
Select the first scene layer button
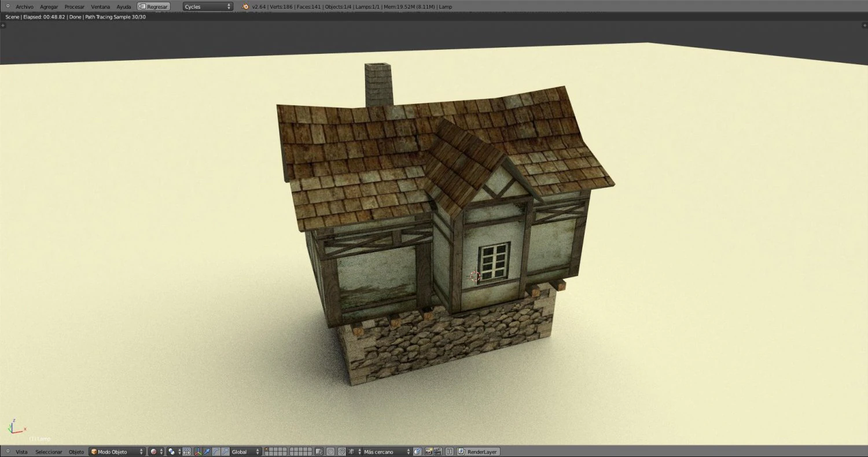[x=267, y=449]
